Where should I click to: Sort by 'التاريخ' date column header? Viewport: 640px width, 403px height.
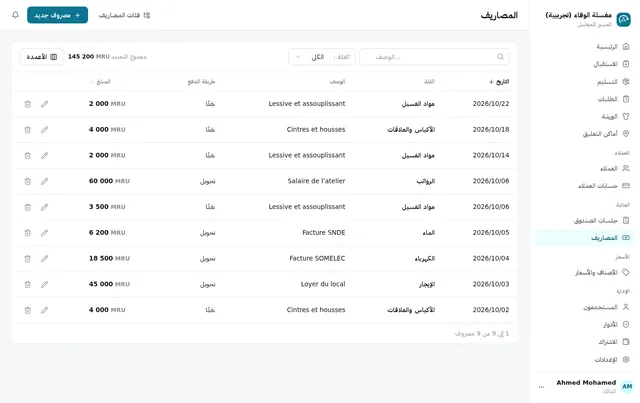(x=499, y=82)
